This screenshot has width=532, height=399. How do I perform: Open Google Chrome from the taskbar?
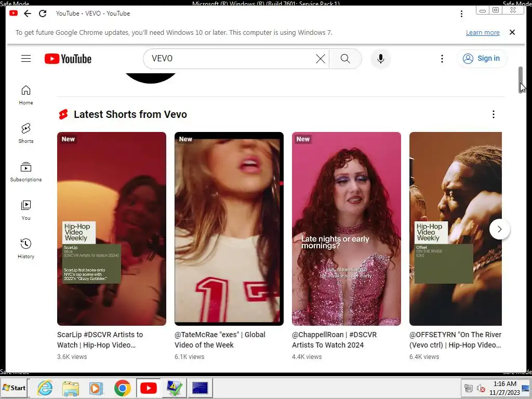coord(123,388)
